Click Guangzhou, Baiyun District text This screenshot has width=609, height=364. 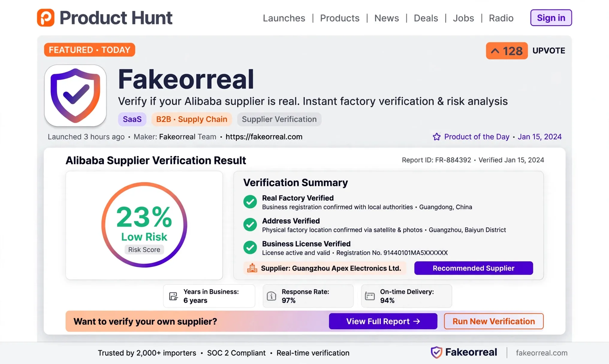pyautogui.click(x=467, y=230)
